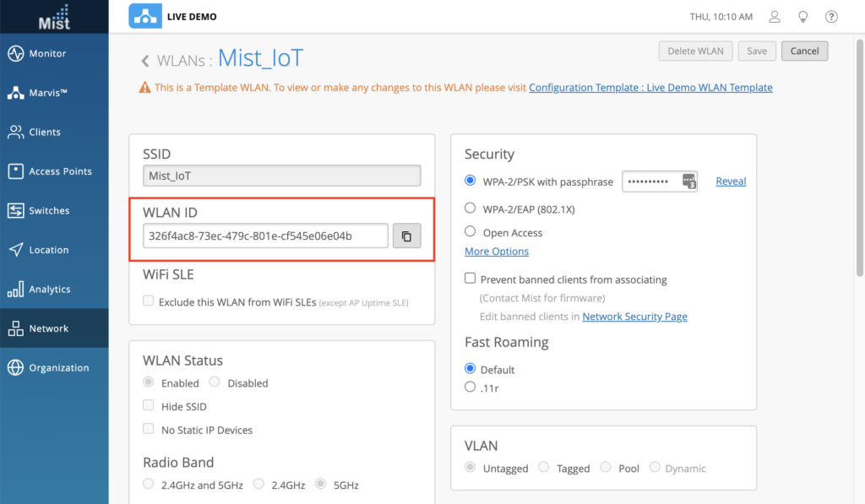Open the help question mark icon
This screenshot has width=865, height=504.
point(831,17)
